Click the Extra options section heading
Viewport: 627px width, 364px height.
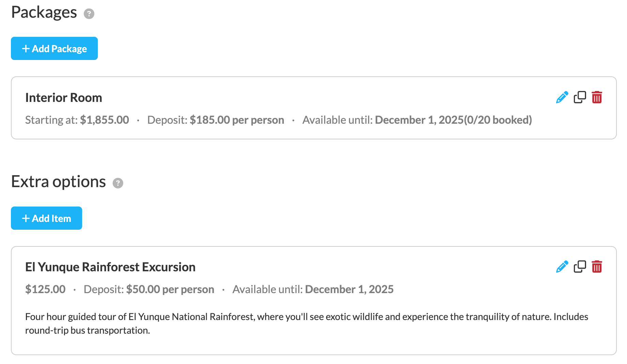tap(59, 182)
